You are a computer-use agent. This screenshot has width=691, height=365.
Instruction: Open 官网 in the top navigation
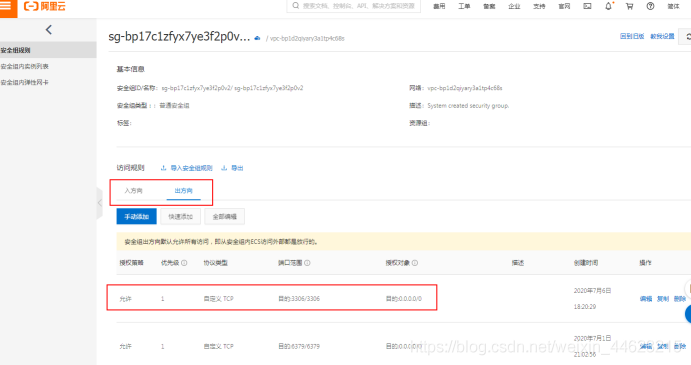click(564, 6)
